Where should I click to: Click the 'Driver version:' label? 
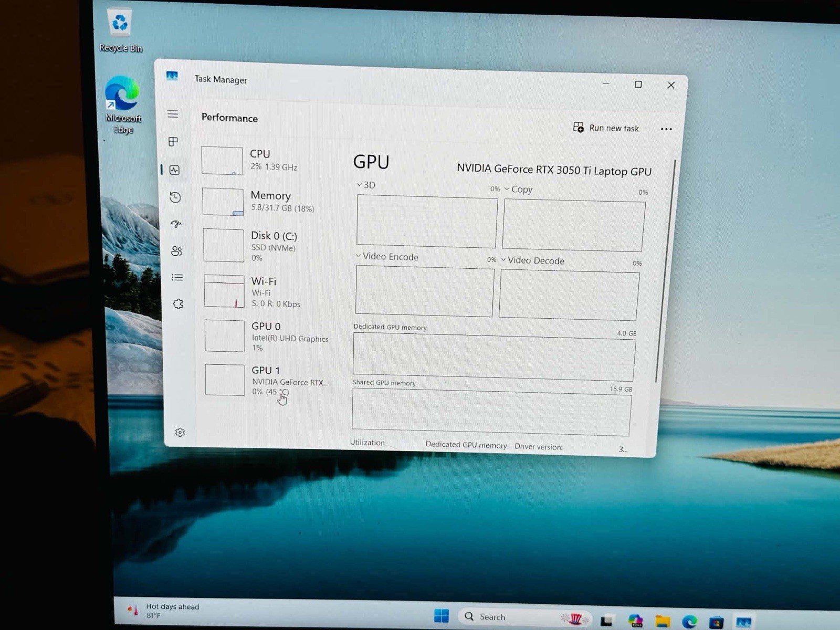click(539, 446)
